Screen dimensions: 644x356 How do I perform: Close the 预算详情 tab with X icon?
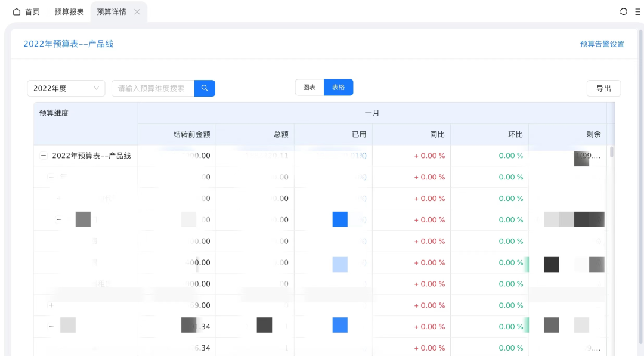137,12
